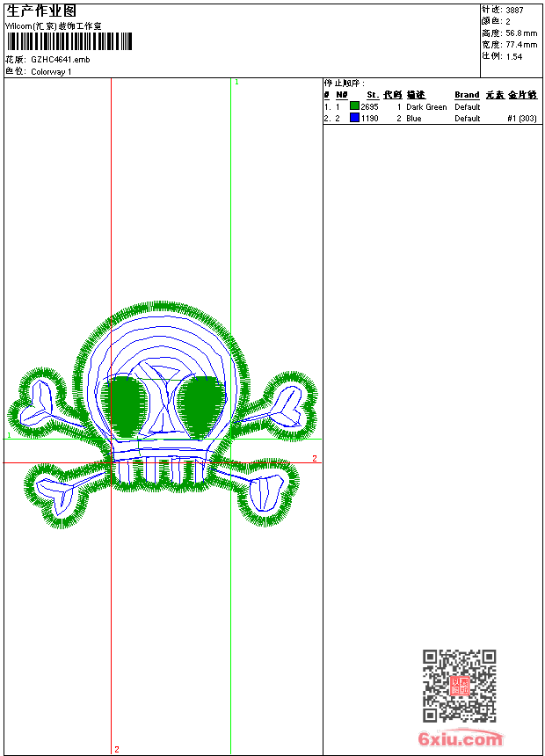This screenshot has height=756, width=545.
Task: Click the 'St.' column header
Action: pos(373,95)
